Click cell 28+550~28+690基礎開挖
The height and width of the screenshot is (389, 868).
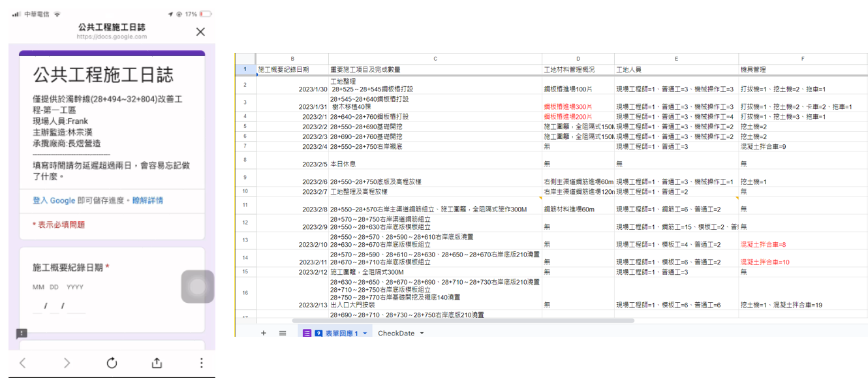tap(435, 127)
